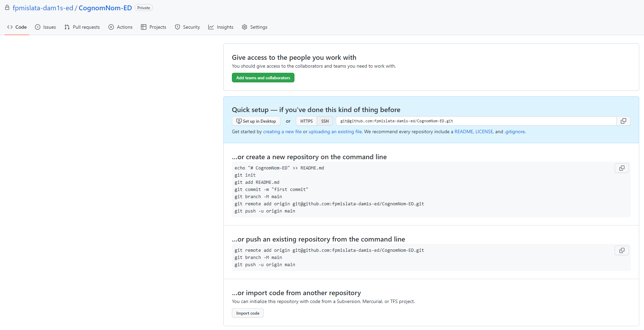Select the HTTPS clone option
Image resolution: width=644 pixels, height=330 pixels.
click(306, 121)
